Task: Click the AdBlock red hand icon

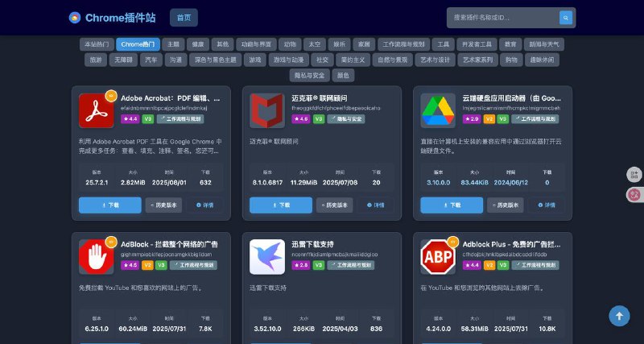Action: [x=96, y=257]
